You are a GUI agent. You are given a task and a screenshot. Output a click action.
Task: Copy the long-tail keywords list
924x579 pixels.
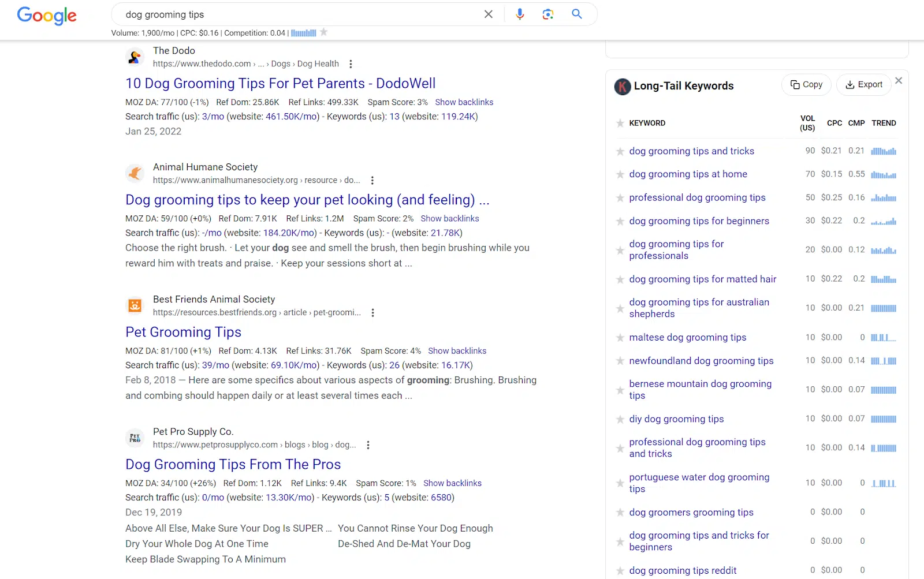pyautogui.click(x=806, y=85)
